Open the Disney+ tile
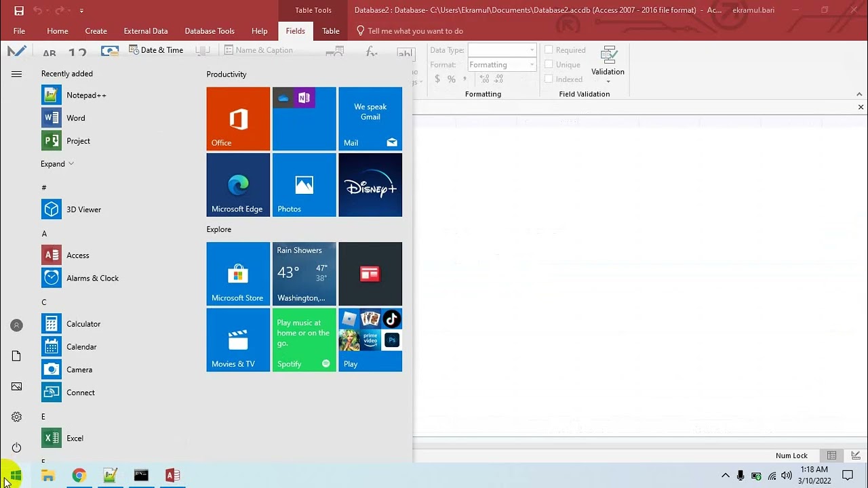This screenshot has height=488, width=868. (x=370, y=185)
